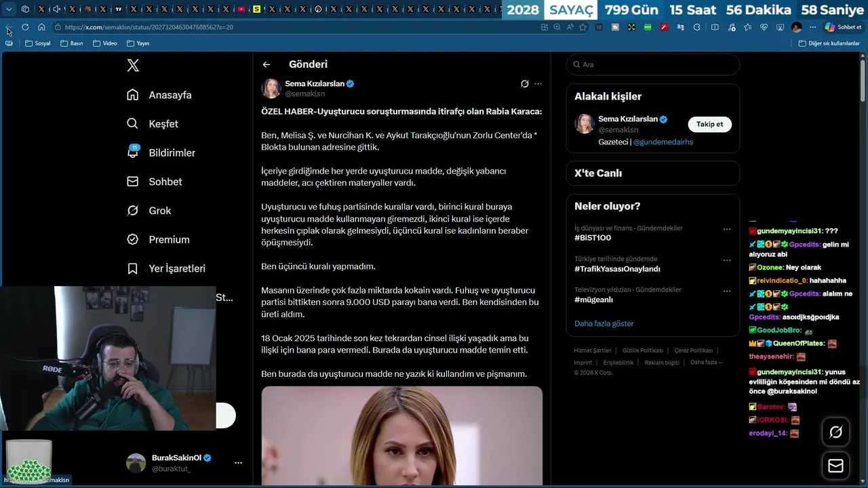Click the browser back arrow
This screenshot has height=488, width=868.
[x=9, y=27]
